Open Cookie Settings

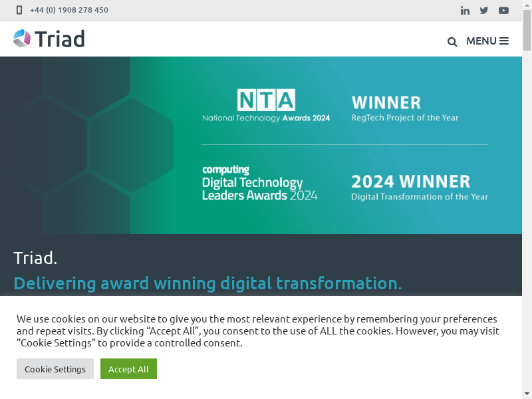55,369
